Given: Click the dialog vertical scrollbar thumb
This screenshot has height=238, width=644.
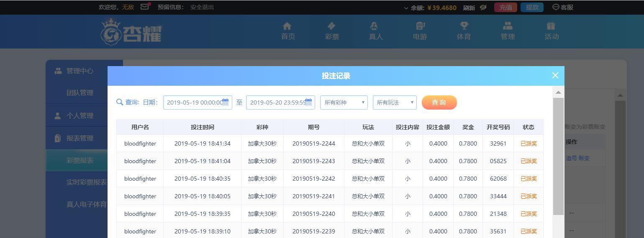Looking at the screenshot, I should (x=558, y=156).
